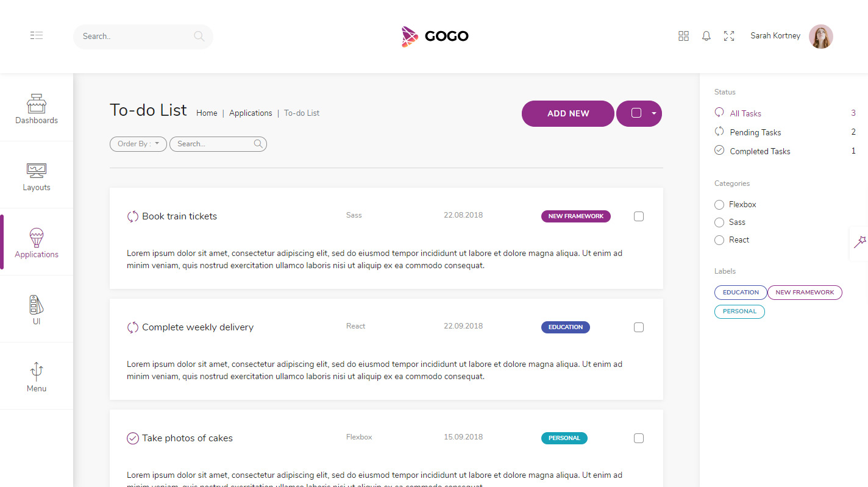868x487 pixels.
Task: Open the Order By dropdown
Action: [x=138, y=144]
